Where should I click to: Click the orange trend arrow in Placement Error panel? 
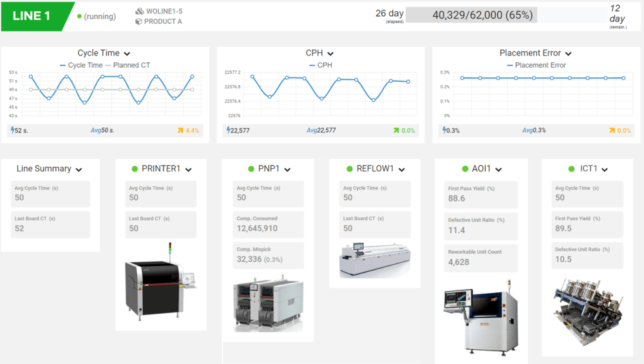pyautogui.click(x=612, y=130)
